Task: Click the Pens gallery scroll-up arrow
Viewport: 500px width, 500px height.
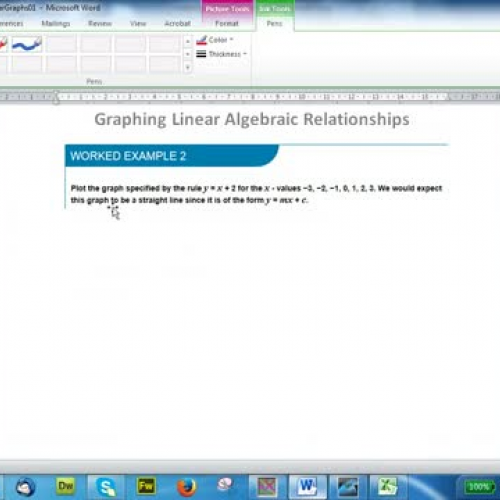Action: pyautogui.click(x=188, y=41)
